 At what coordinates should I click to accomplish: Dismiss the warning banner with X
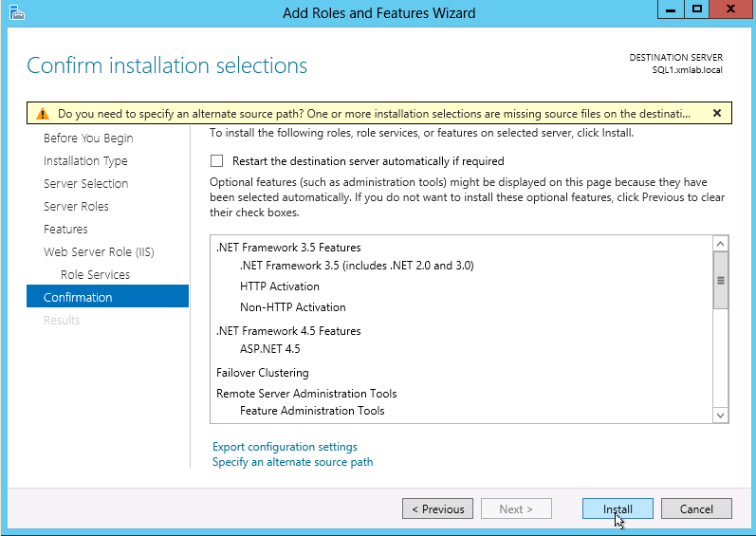click(716, 113)
